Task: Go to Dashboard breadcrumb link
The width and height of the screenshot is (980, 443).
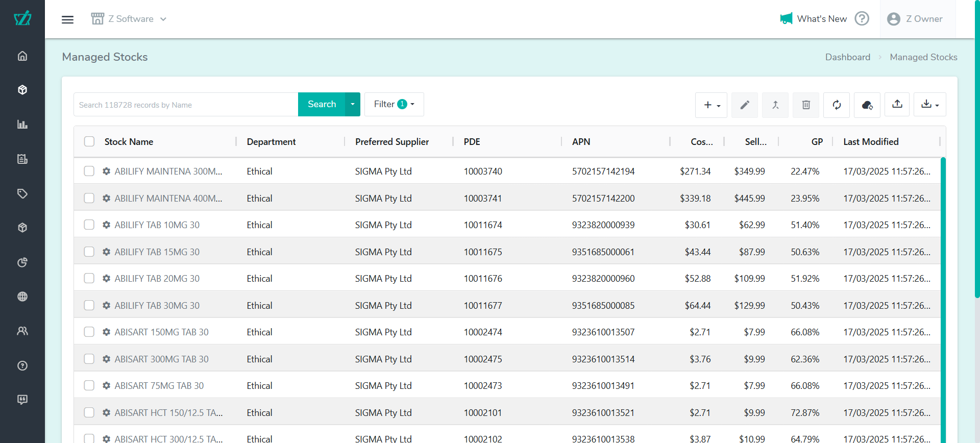Action: point(847,57)
